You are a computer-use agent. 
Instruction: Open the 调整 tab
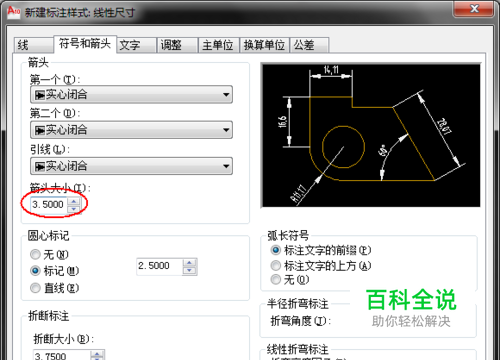point(178,45)
